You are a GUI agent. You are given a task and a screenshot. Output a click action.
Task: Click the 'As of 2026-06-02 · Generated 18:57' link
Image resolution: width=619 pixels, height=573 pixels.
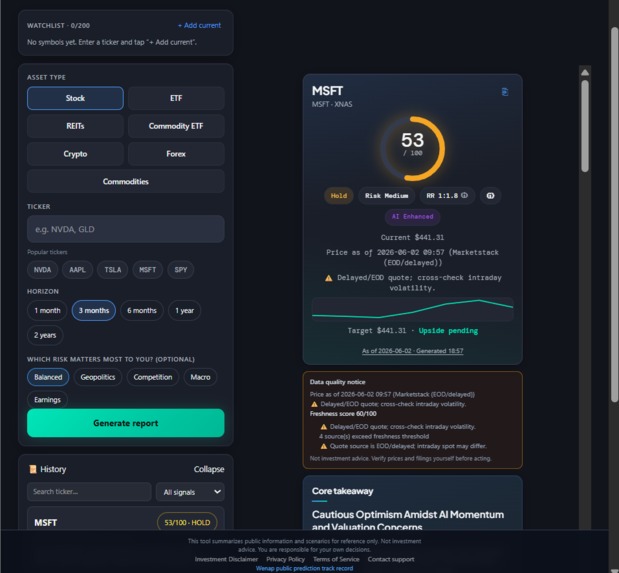[413, 351]
